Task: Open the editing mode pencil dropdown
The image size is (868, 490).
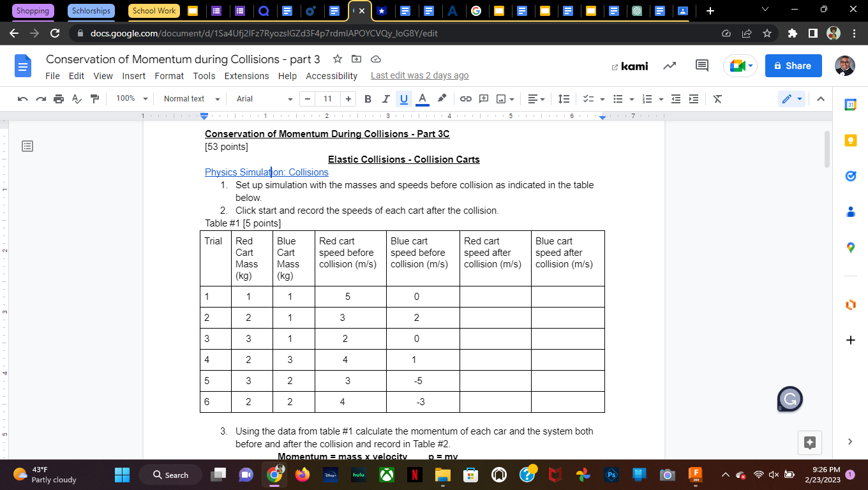Action: click(x=792, y=99)
